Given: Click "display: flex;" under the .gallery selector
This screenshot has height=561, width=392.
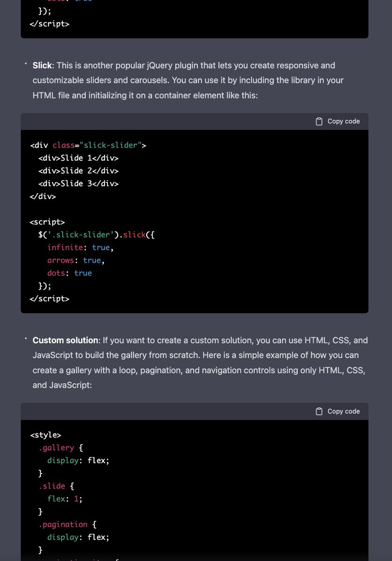Looking at the screenshot, I should (78, 460).
